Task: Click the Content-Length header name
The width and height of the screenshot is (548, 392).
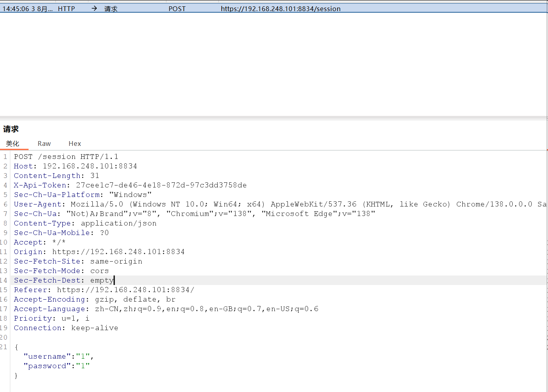Action: point(48,176)
